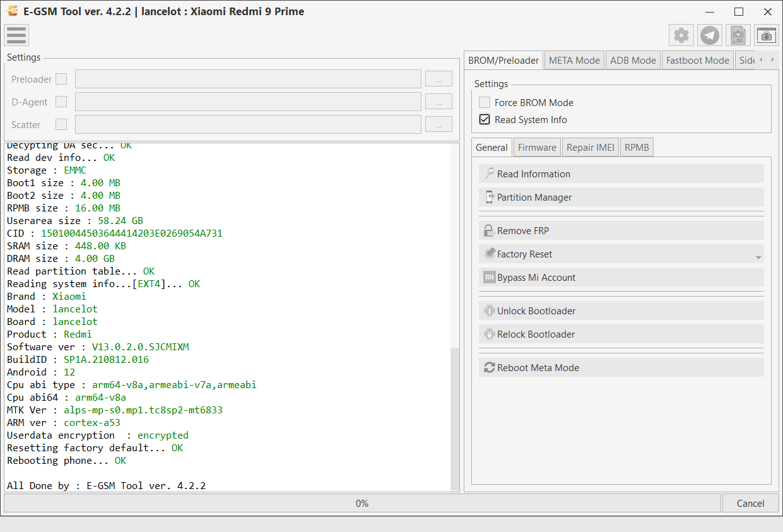Click 'ARM ver : cortex-a53' log line
783x532 pixels.
point(64,423)
